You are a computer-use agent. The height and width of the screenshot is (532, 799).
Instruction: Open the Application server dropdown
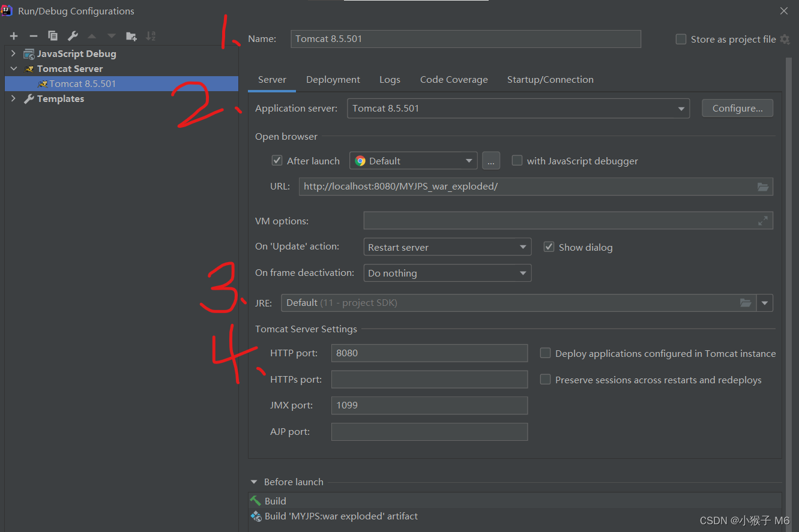(518, 109)
